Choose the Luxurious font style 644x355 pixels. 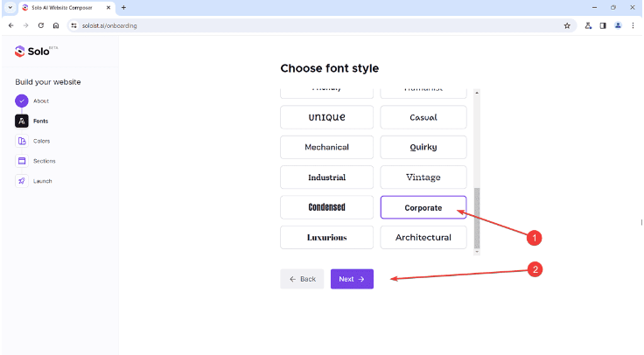pyautogui.click(x=326, y=237)
